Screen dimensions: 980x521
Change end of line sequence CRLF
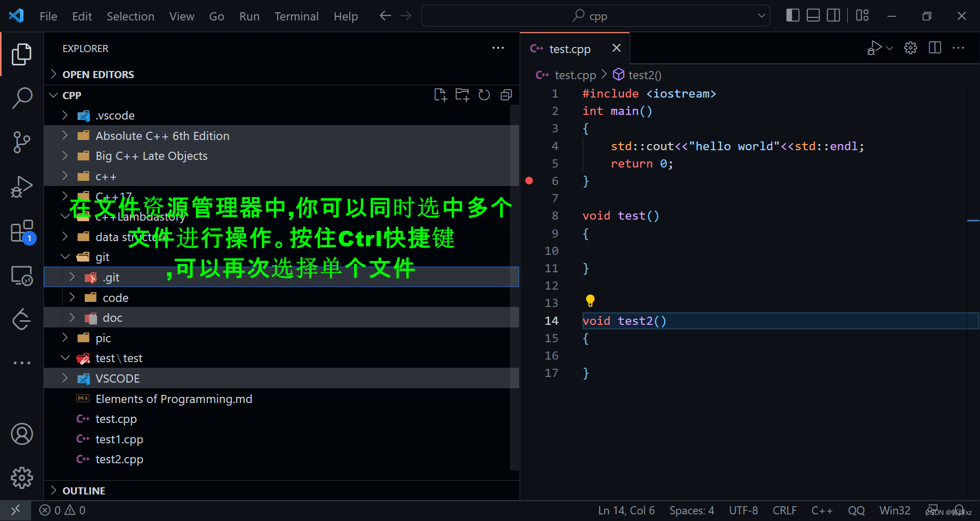coord(785,510)
